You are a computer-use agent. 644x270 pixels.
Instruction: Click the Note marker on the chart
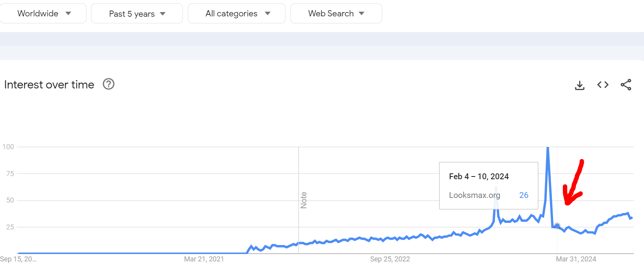coord(303,200)
